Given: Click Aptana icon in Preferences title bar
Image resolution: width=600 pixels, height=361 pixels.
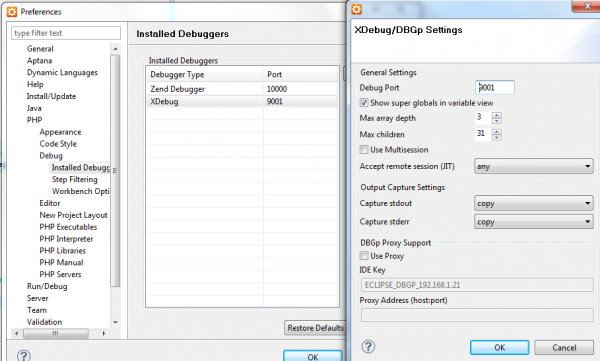Looking at the screenshot, I should click(12, 12).
